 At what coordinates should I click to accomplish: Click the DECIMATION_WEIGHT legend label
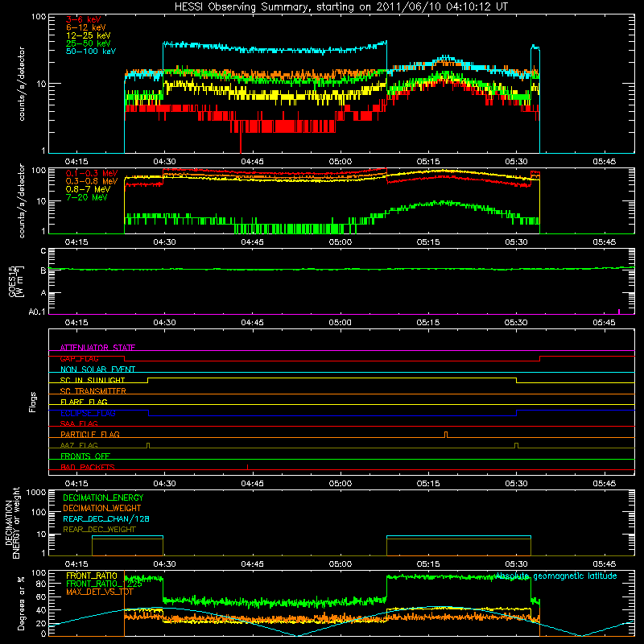(102, 508)
